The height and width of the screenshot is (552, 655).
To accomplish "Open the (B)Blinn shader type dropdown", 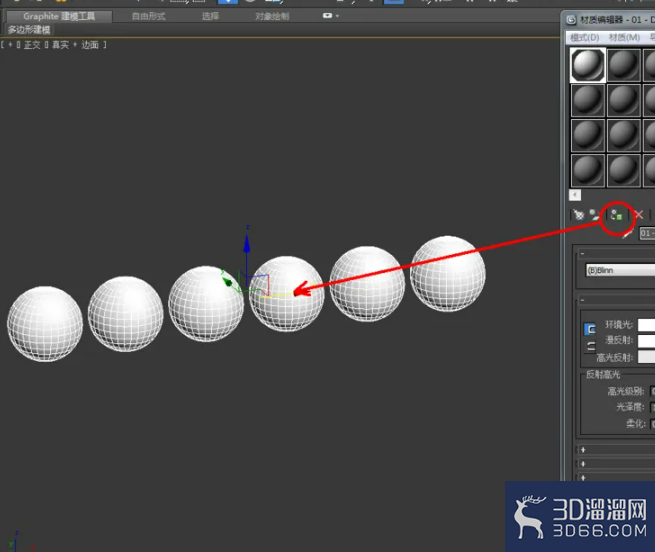I will pos(620,270).
